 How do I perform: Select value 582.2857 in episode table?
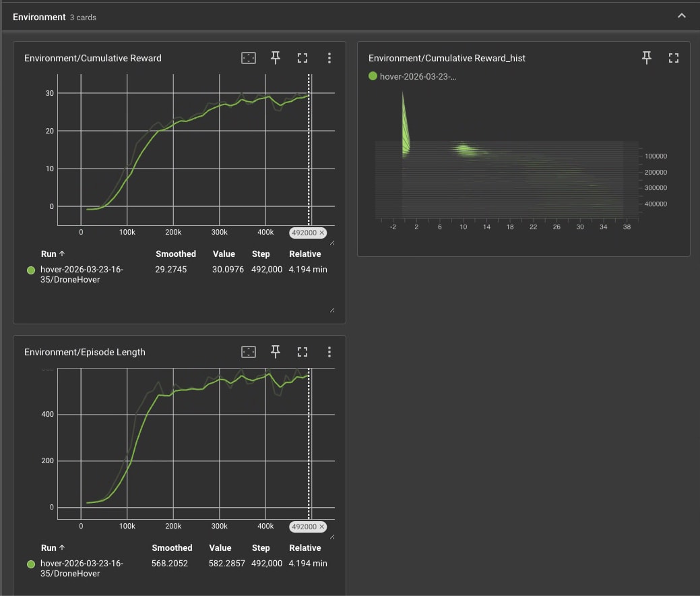pyautogui.click(x=227, y=564)
